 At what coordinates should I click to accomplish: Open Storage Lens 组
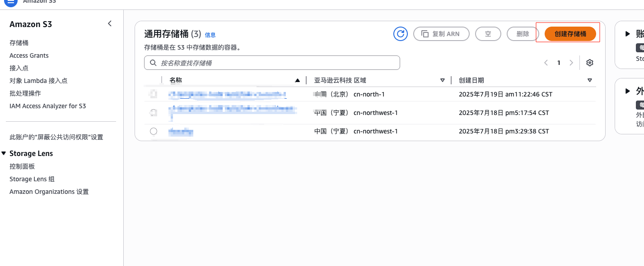pyautogui.click(x=32, y=179)
